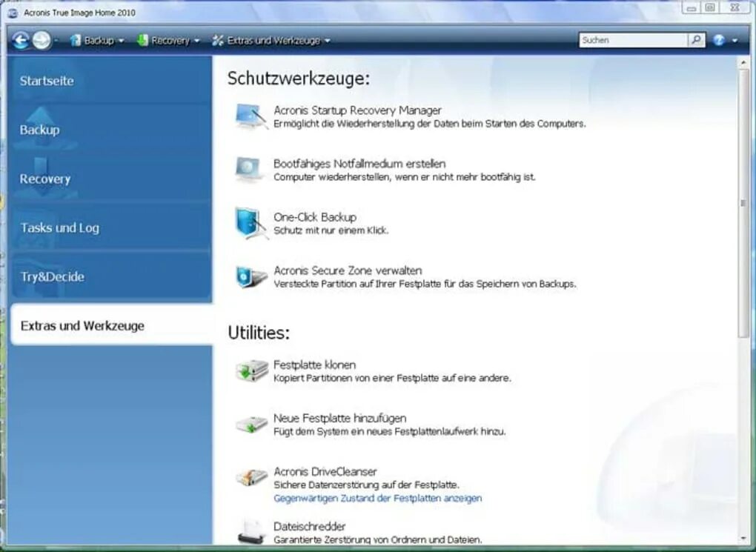Click the Festplatte klonen drive icon

pos(252,370)
